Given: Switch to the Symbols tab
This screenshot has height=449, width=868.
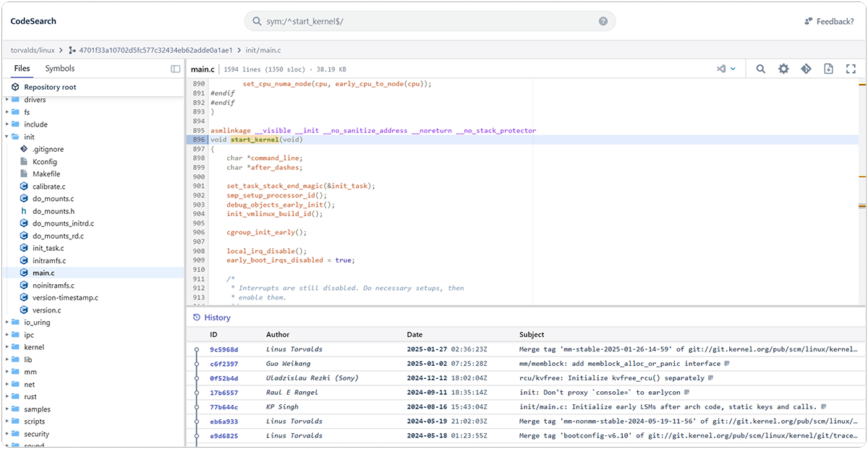Looking at the screenshot, I should [59, 69].
